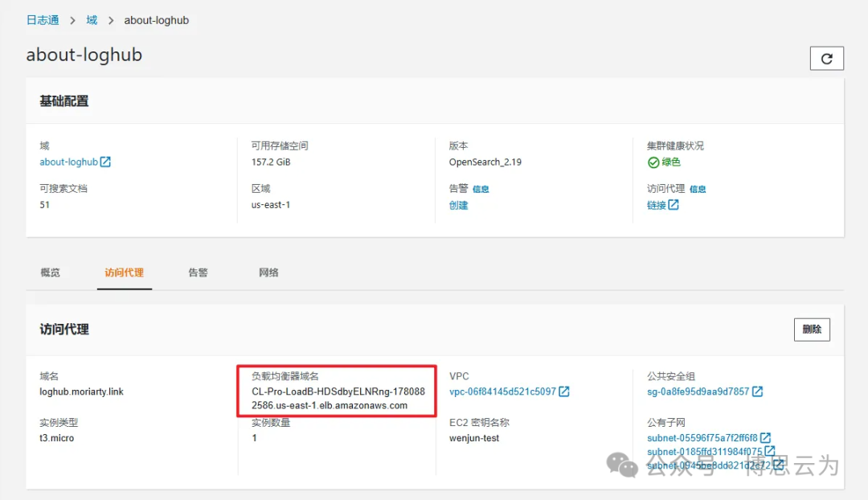Click the refresh icon button
Image resolution: width=868 pixels, height=500 pixels.
click(826, 59)
